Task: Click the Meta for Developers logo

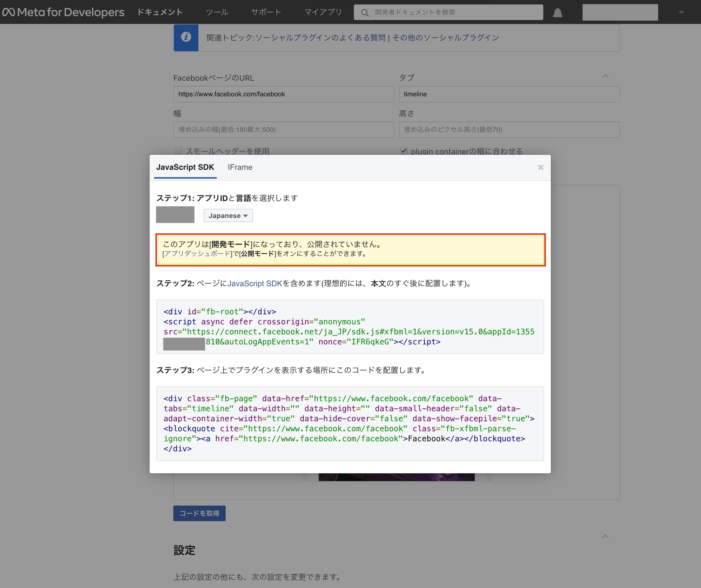Action: [x=64, y=12]
